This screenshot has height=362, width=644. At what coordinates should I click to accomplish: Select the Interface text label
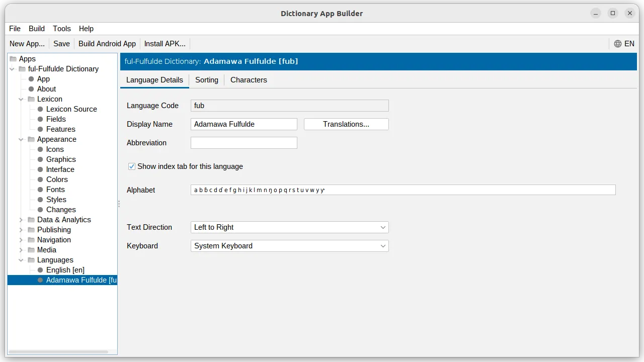tap(60, 169)
